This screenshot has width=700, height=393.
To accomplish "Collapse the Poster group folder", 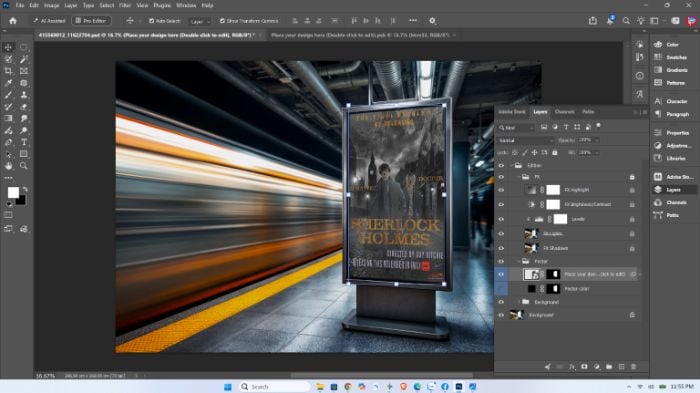I will coord(518,262).
